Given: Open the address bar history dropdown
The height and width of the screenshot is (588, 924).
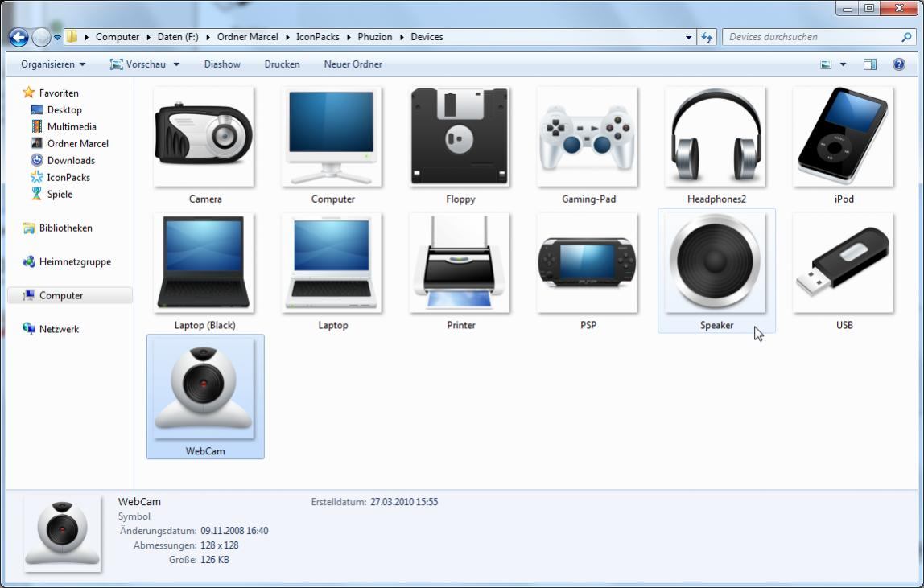Looking at the screenshot, I should [x=688, y=37].
